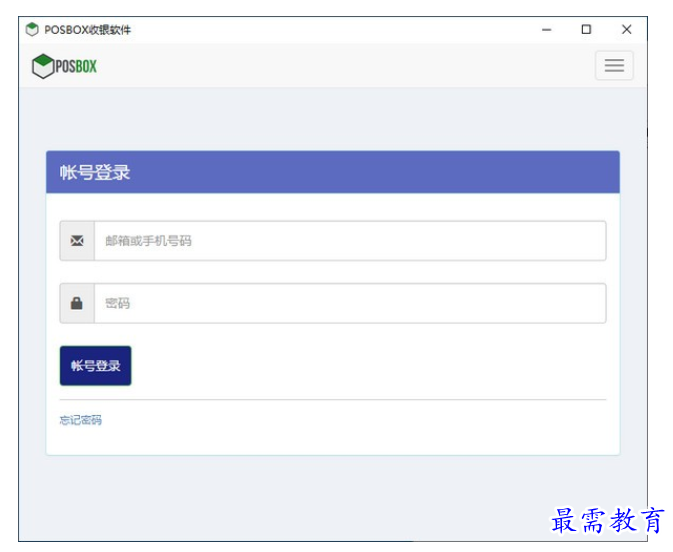
Task: Click the lock icon beside password field
Action: pyautogui.click(x=77, y=303)
